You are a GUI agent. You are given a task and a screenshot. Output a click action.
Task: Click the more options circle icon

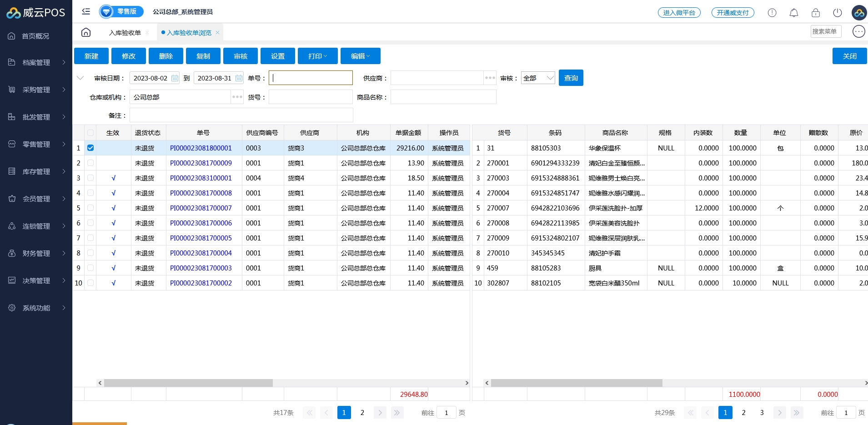click(858, 31)
